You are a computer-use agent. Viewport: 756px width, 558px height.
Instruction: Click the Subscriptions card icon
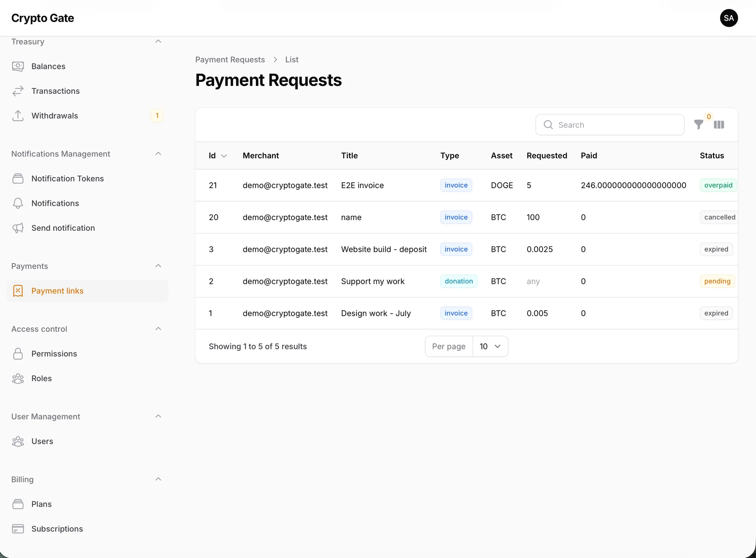tap(18, 529)
